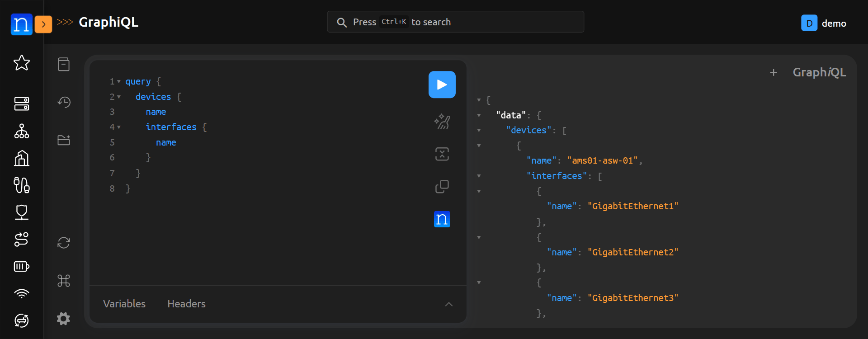Add a new query tab

[x=774, y=72]
